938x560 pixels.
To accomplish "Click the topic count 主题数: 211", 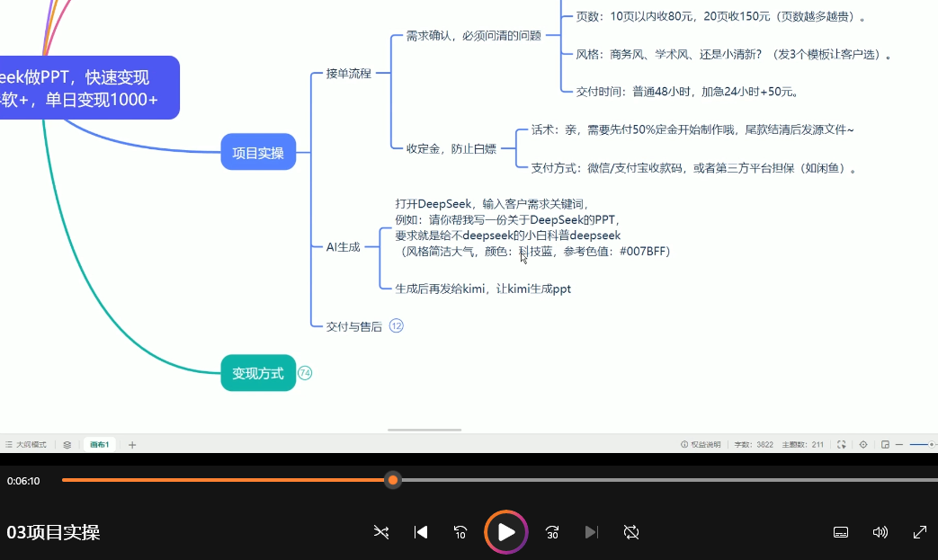I will coord(803,445).
